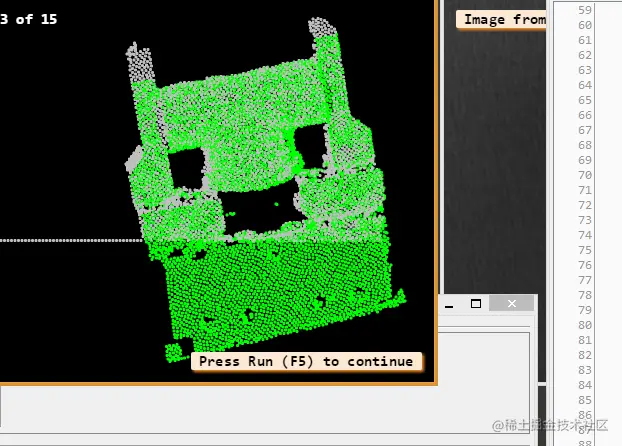622x446 pixels.
Task: Click the green point cloud in 3D viewer
Action: tap(266, 190)
